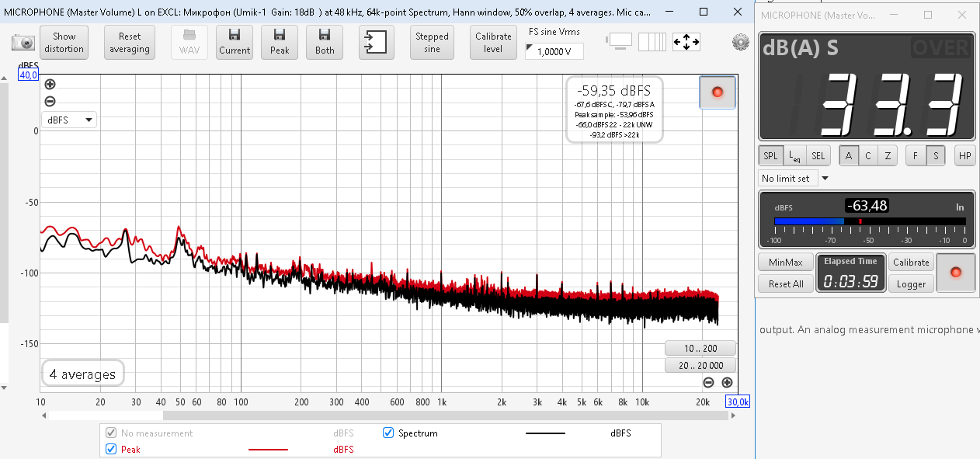
Task: Open RTA settings gear icon
Action: [740, 43]
